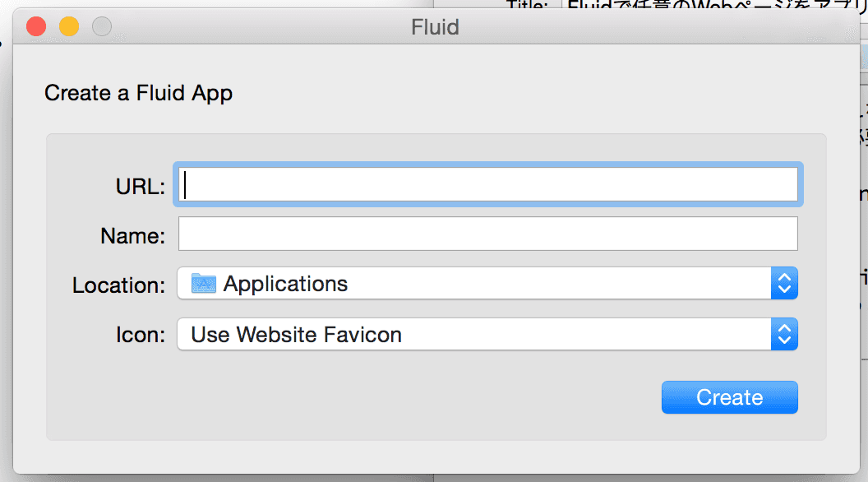Viewport: 868px width, 482px height.
Task: Close the Fluid window with red button
Action: pyautogui.click(x=36, y=27)
